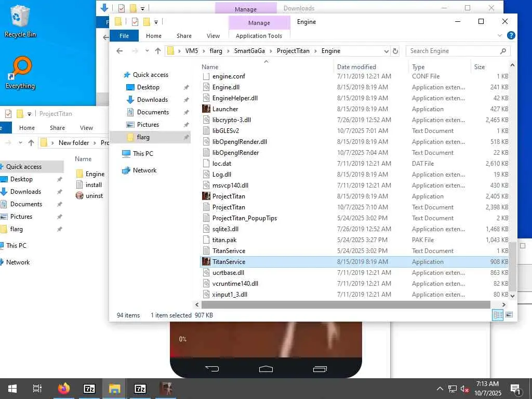The width and height of the screenshot is (532, 399).
Task: Open quick access toolbar dropdown in ProjectTitan window
Action: [x=30, y=114]
